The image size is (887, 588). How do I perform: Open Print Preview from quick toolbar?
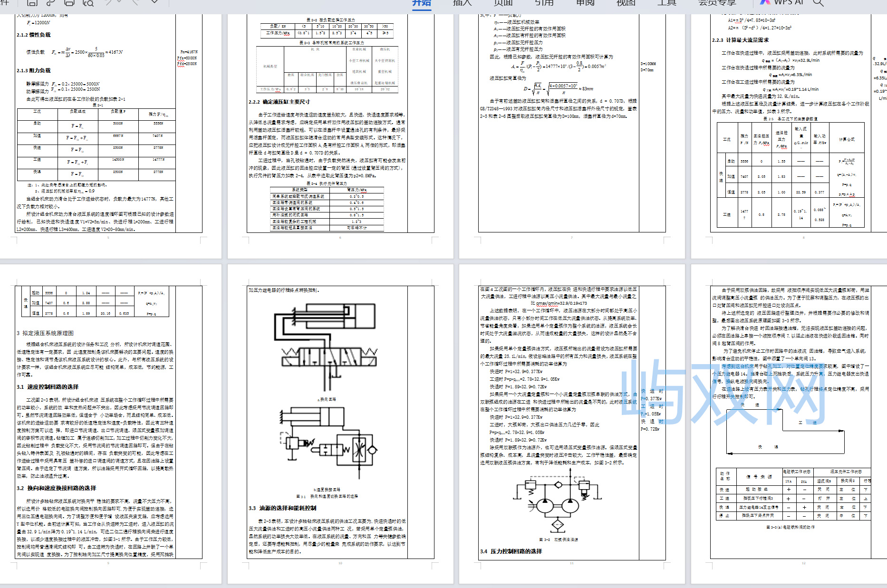click(x=88, y=2)
